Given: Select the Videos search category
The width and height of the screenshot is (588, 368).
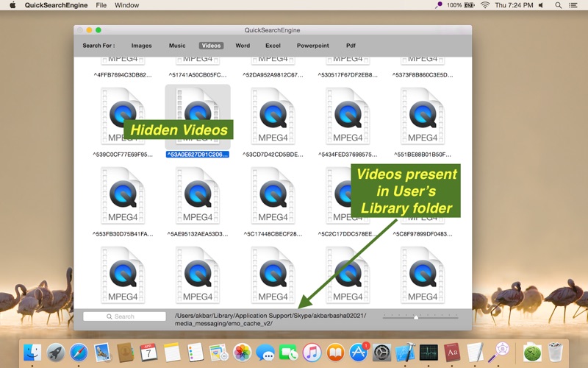Looking at the screenshot, I should pyautogui.click(x=211, y=46).
